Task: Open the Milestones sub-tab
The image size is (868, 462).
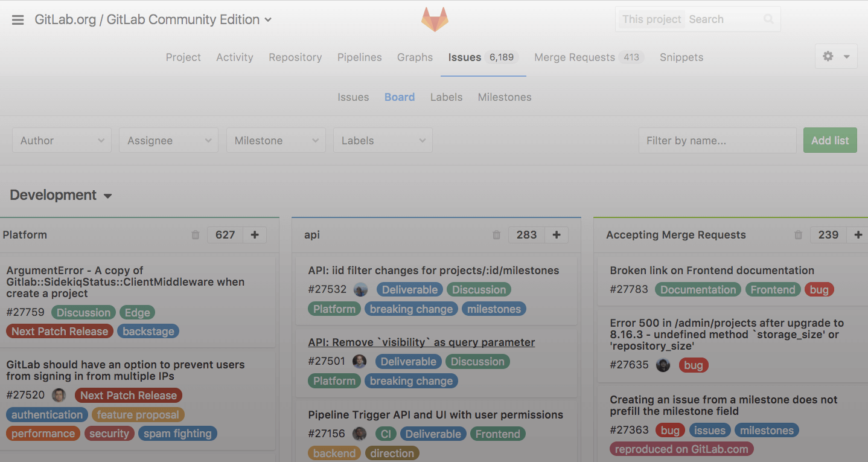Action: click(504, 97)
